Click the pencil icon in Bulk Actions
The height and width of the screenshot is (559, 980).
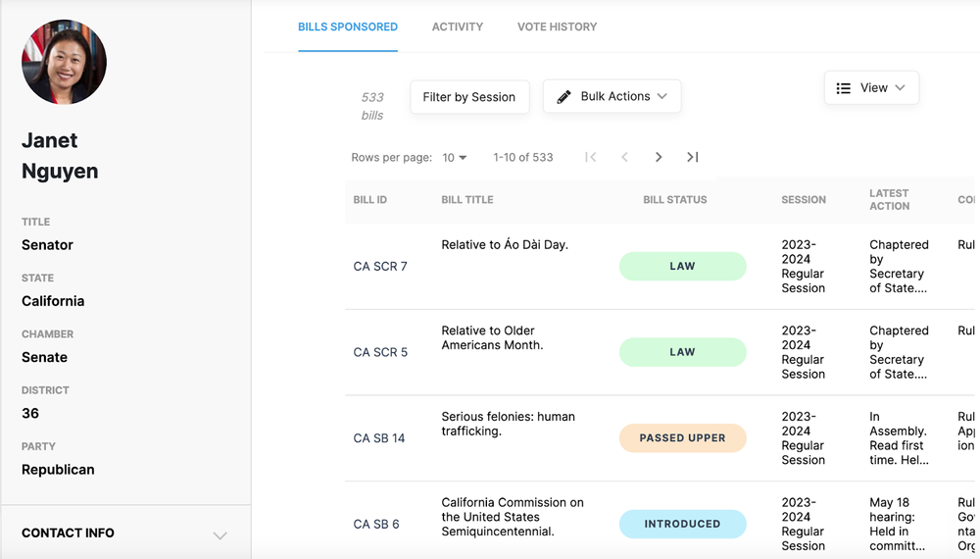564,97
